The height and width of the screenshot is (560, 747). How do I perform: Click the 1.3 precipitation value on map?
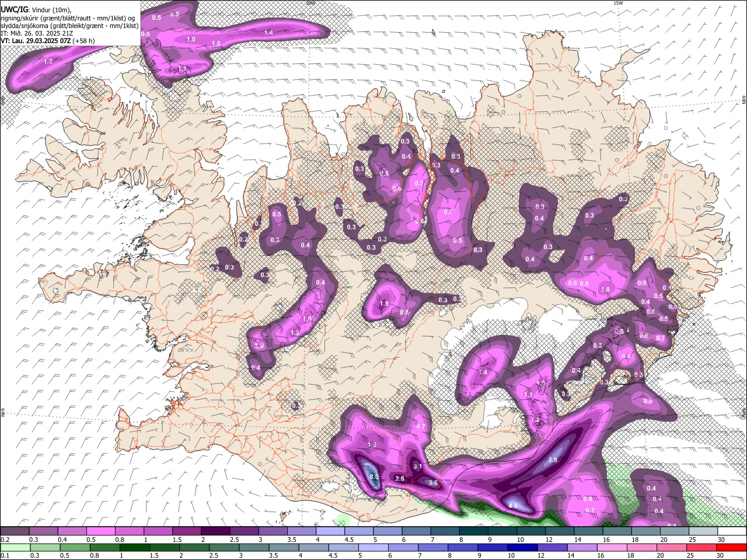pyautogui.click(x=295, y=332)
